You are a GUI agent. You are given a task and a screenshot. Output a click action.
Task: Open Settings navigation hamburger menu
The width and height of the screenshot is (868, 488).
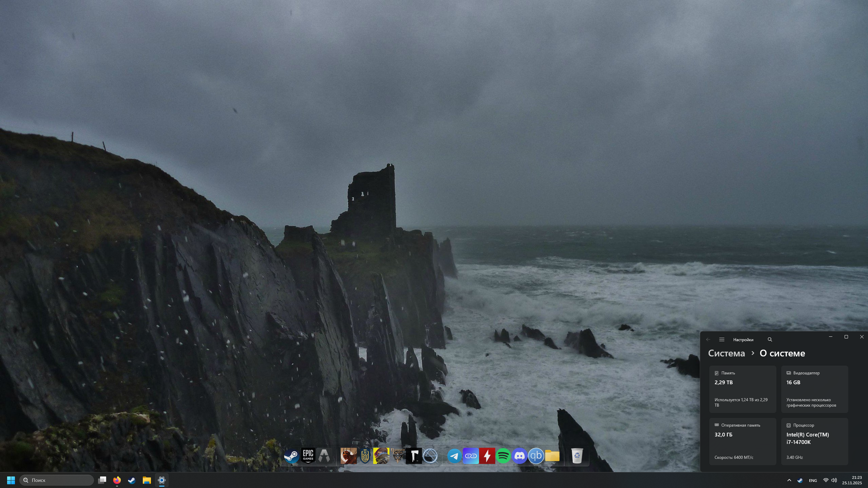[721, 339]
